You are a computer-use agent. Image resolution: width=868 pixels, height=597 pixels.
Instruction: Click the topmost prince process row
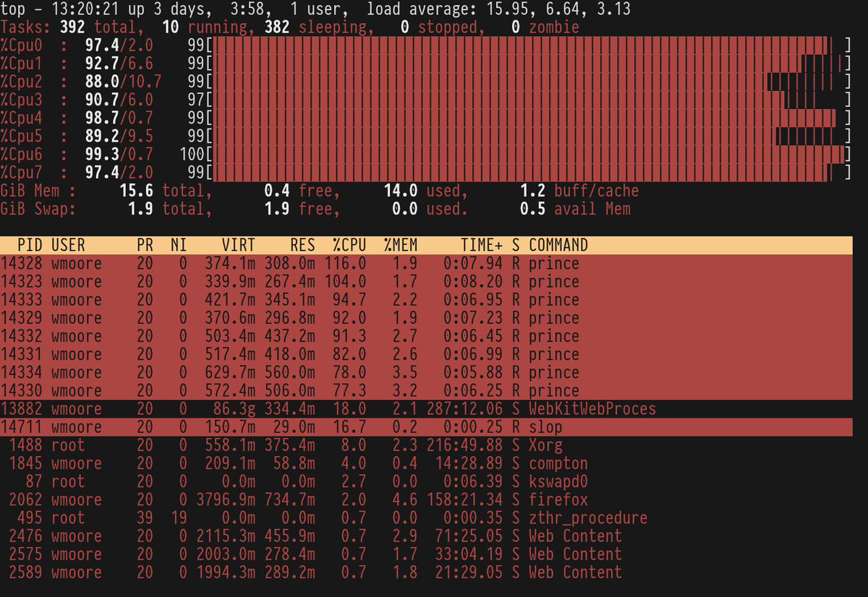point(289,263)
